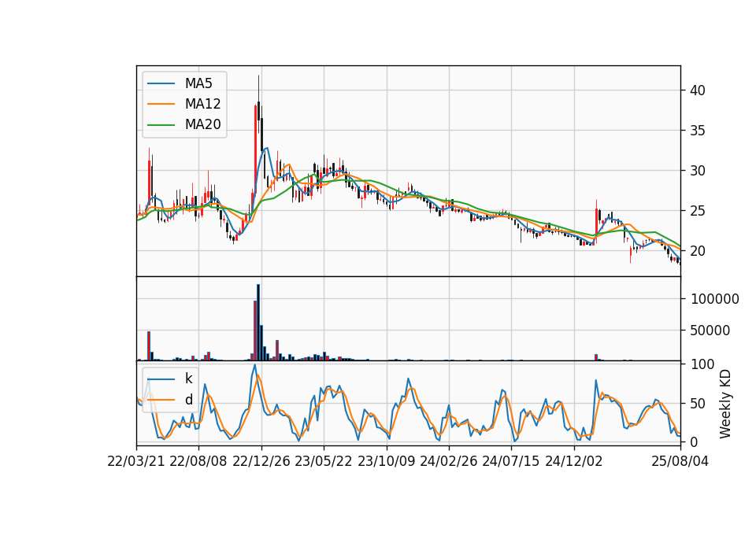Screen dimensions: 756x543
Task: Click the price axis value 20
Action: pos(698,250)
